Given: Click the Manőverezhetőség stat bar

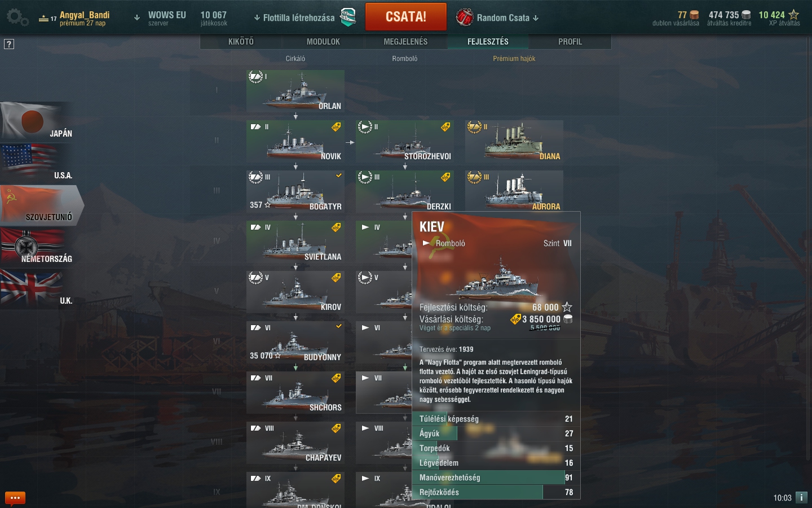Looking at the screenshot, I should (496, 478).
